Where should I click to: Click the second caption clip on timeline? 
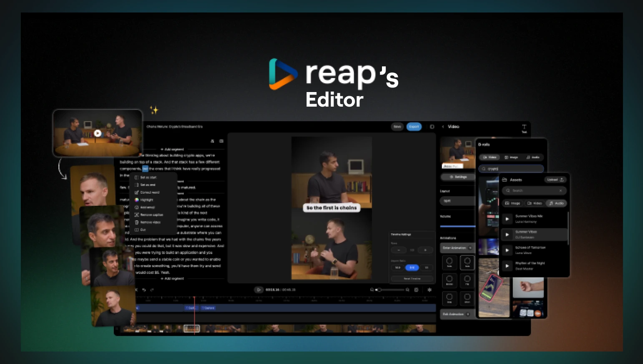pyautogui.click(x=208, y=308)
